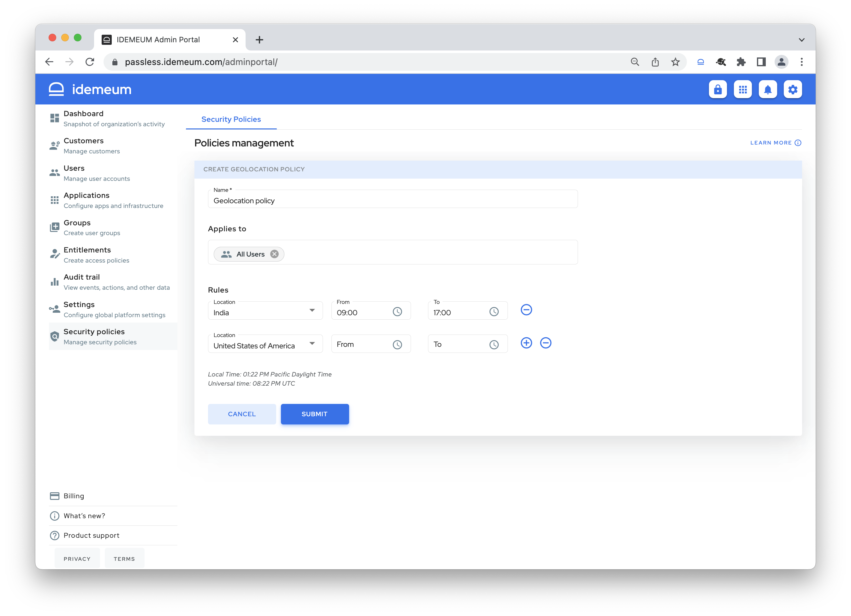Reload the page
This screenshot has width=851, height=616.
pyautogui.click(x=89, y=62)
